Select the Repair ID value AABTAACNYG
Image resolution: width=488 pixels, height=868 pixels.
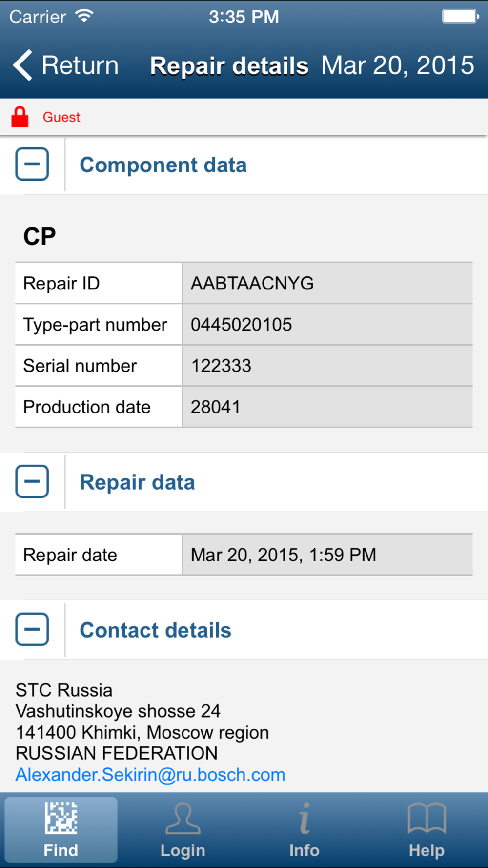point(252,283)
